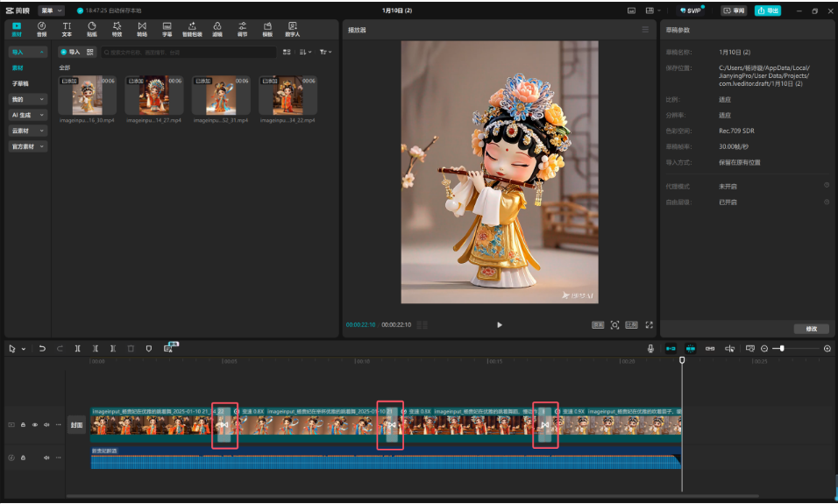This screenshot has height=504, width=838.
Task: Click the timeline zoom out minus icon
Action: tap(764, 349)
